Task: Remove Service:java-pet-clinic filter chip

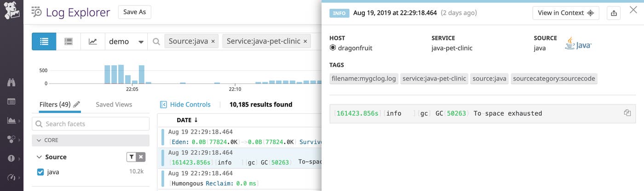Action: pyautogui.click(x=305, y=41)
